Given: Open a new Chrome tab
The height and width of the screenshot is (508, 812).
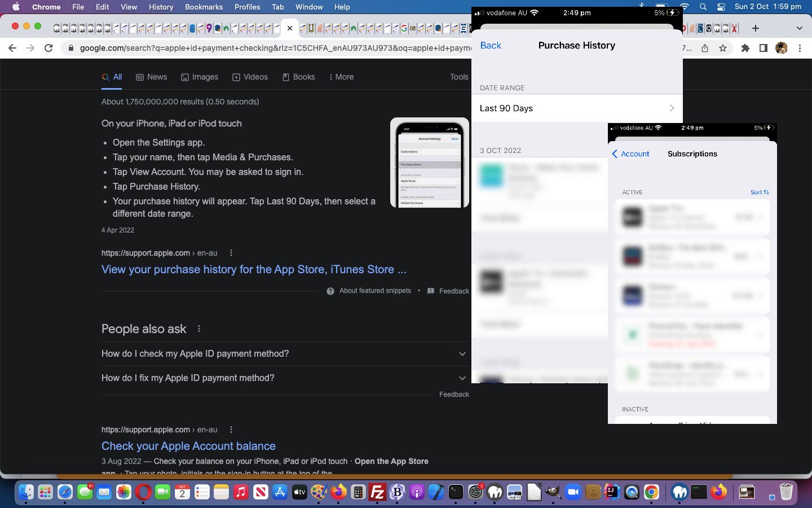Looking at the screenshot, I should (x=756, y=28).
